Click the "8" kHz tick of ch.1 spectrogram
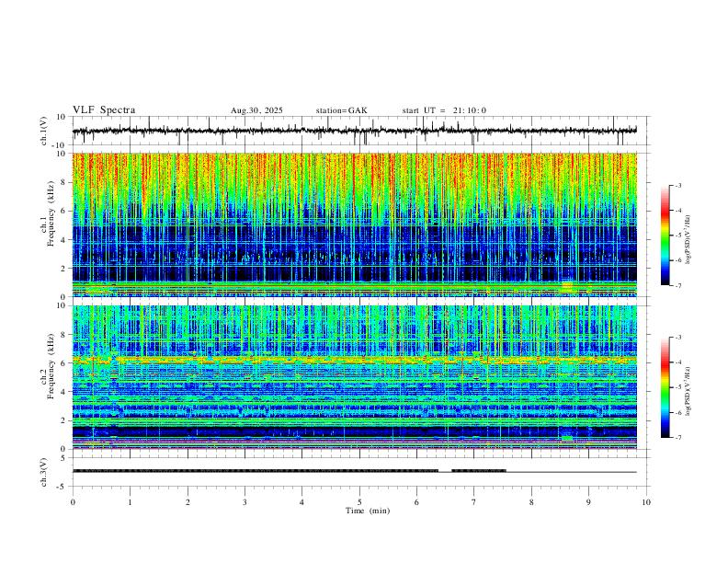Screen dimensions: 728x563 (63, 182)
